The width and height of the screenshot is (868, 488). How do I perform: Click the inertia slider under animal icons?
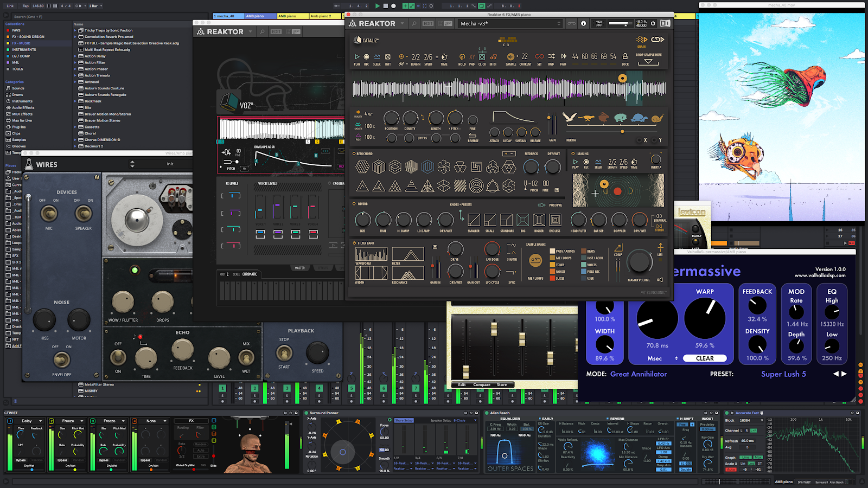pyautogui.click(x=622, y=131)
